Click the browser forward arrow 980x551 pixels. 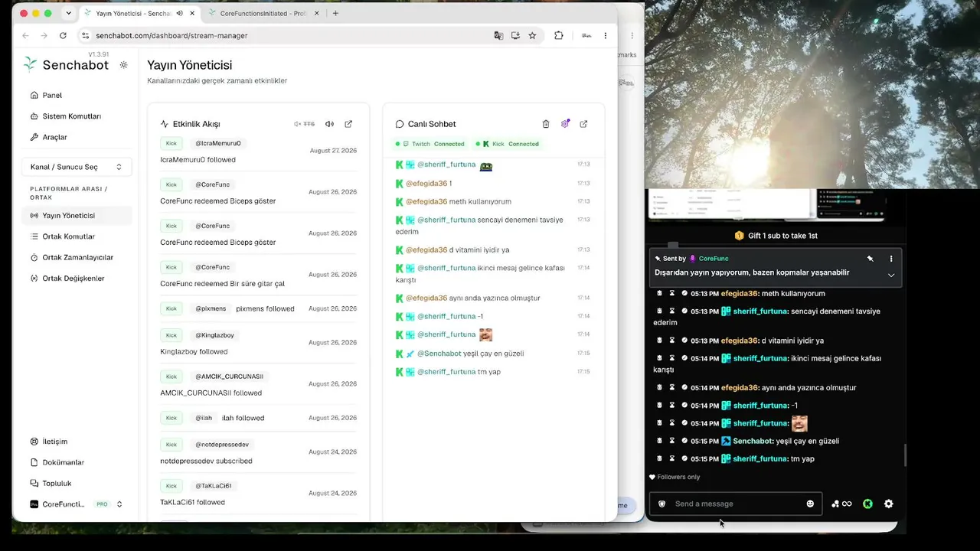tap(44, 35)
